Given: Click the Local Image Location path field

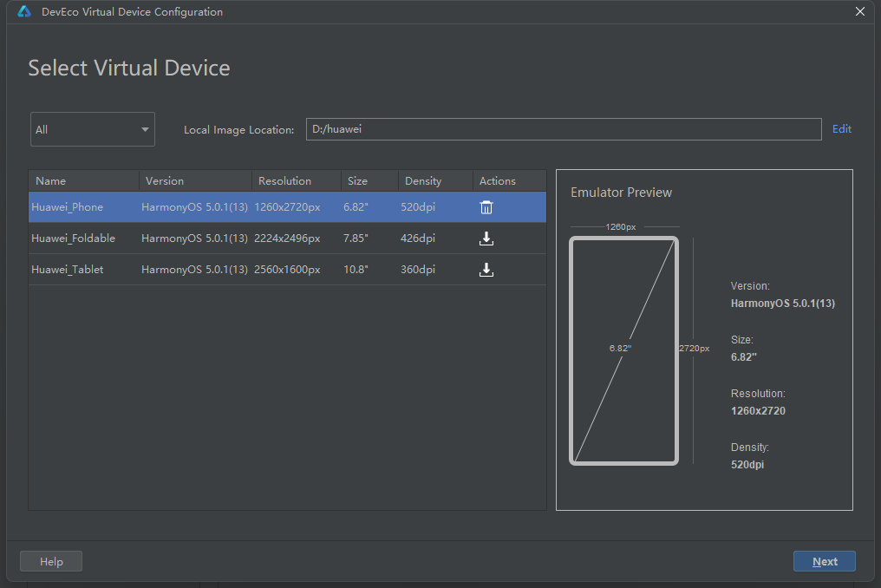Looking at the screenshot, I should coord(564,129).
